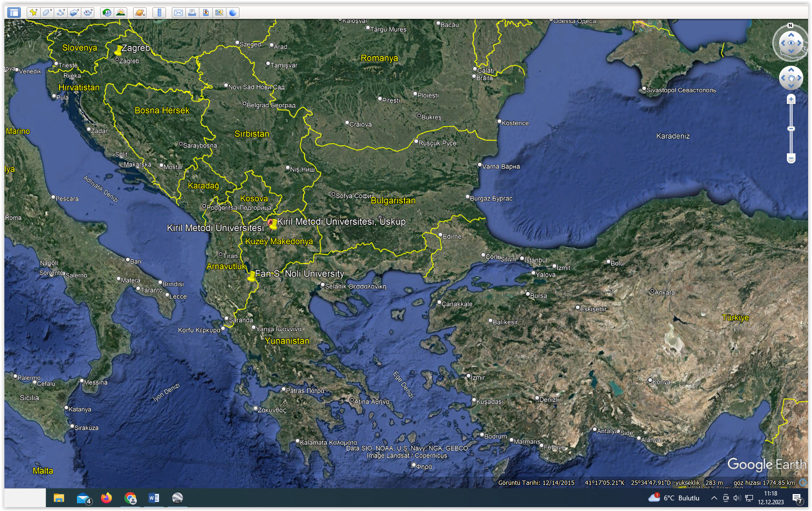Look right on look joystick
Viewport: 812px width, 511px height.
(x=799, y=43)
